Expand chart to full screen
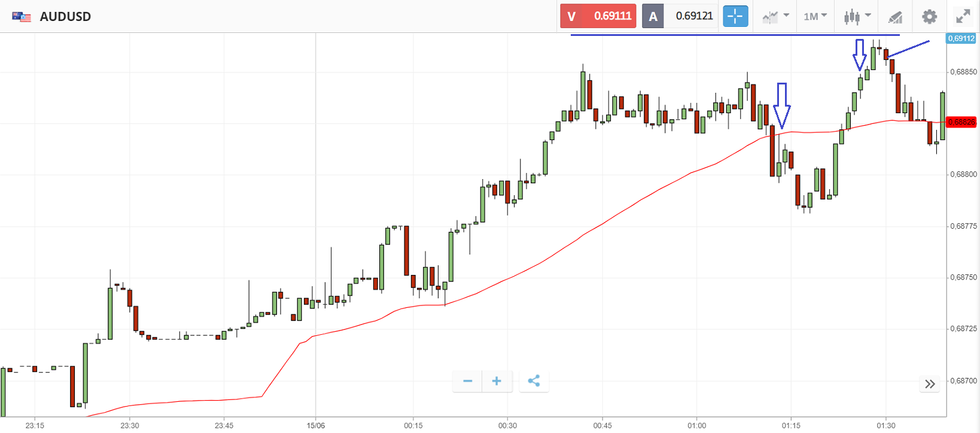This screenshot has width=980, height=433. pyautogui.click(x=963, y=16)
